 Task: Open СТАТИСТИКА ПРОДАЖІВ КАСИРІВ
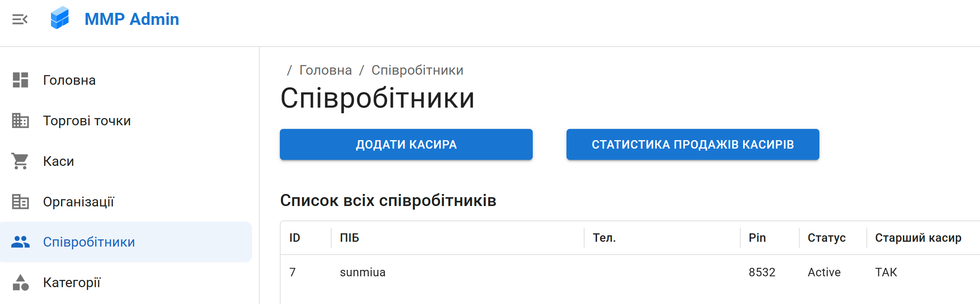(x=693, y=145)
